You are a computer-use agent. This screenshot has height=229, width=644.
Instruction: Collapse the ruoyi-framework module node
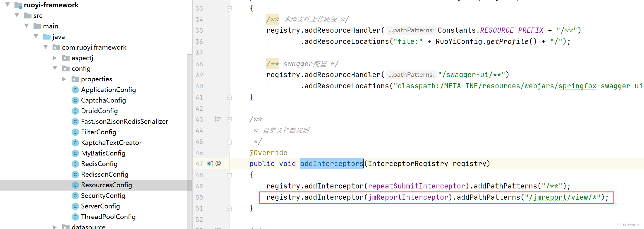(8, 5)
